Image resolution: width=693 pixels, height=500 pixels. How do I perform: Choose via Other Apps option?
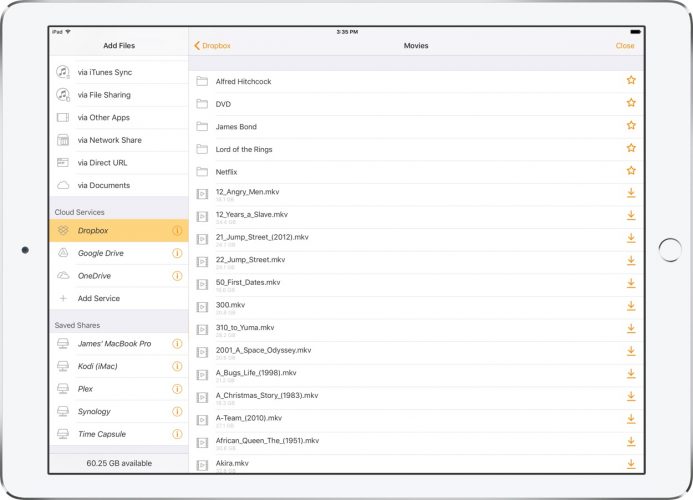coord(119,117)
